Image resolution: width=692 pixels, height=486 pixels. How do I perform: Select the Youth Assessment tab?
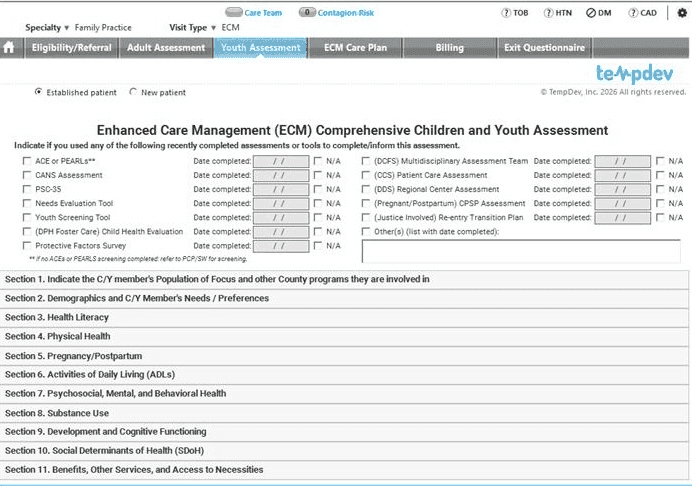coord(260,48)
